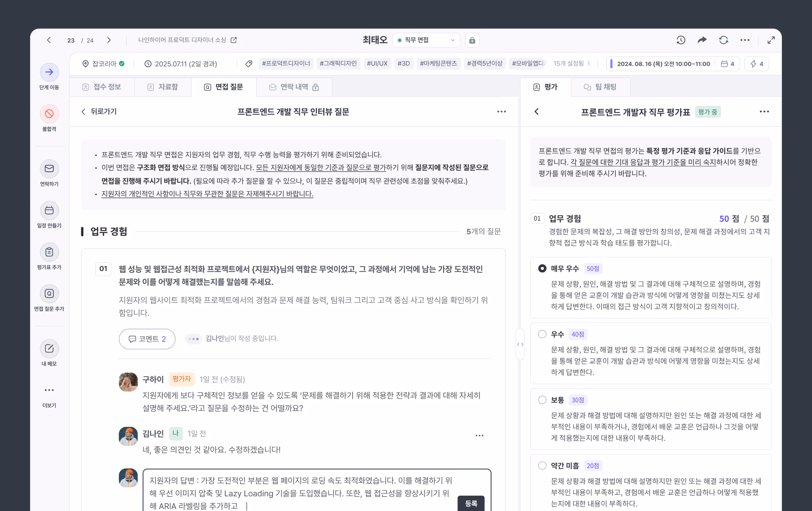Screen dimensions: 812x511
Task: Select the 약간 미흡 20점 radio option
Action: pyautogui.click(x=542, y=466)
